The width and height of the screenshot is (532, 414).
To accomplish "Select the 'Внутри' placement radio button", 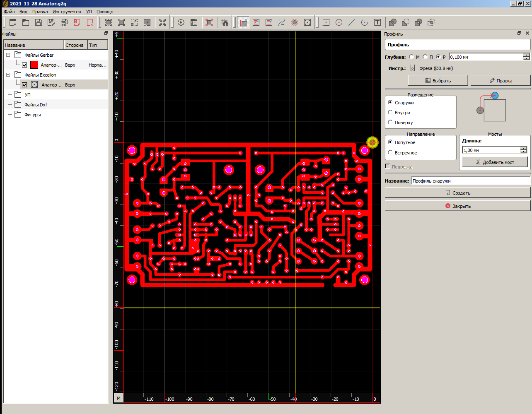I will pyautogui.click(x=390, y=112).
